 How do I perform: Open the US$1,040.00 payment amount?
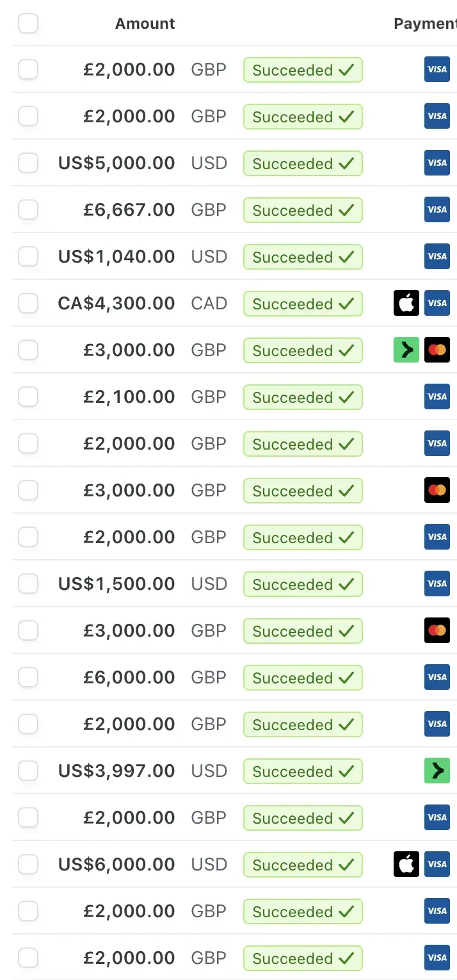(x=116, y=256)
